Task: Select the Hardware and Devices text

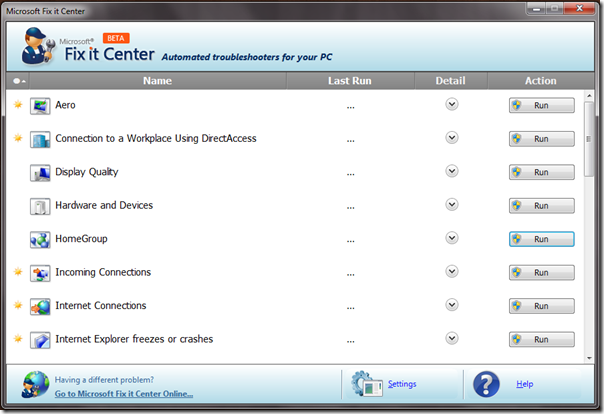Action: (104, 205)
